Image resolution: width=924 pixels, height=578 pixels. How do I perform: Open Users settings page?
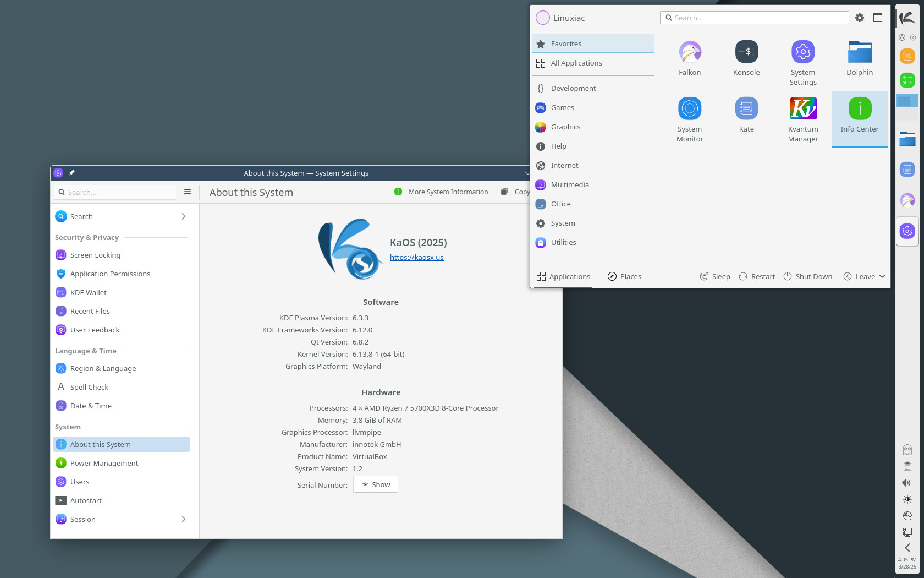122,482
